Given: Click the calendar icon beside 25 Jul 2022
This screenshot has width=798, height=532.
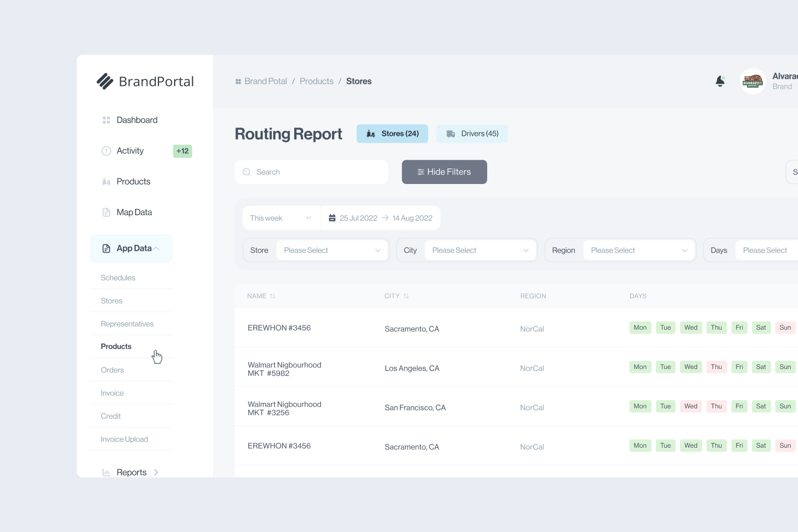Looking at the screenshot, I should (x=332, y=218).
